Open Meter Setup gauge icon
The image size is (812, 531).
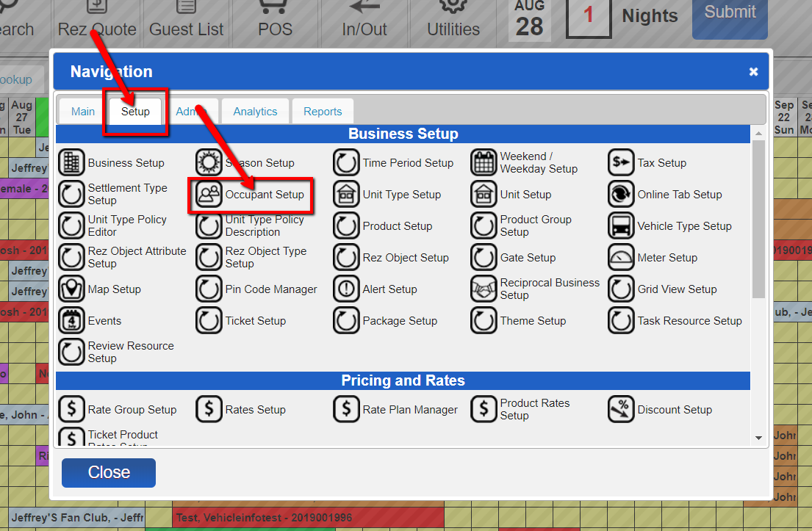[621, 257]
